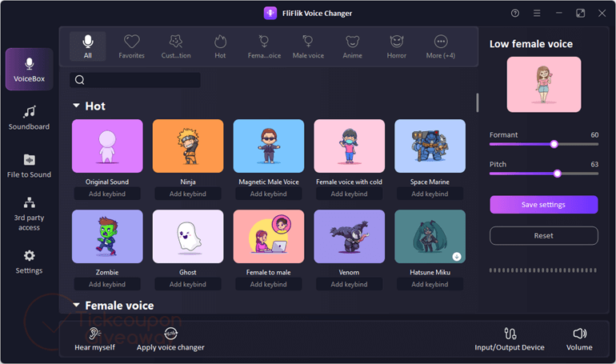
Task: Click the audio level meter
Action: click(543, 270)
